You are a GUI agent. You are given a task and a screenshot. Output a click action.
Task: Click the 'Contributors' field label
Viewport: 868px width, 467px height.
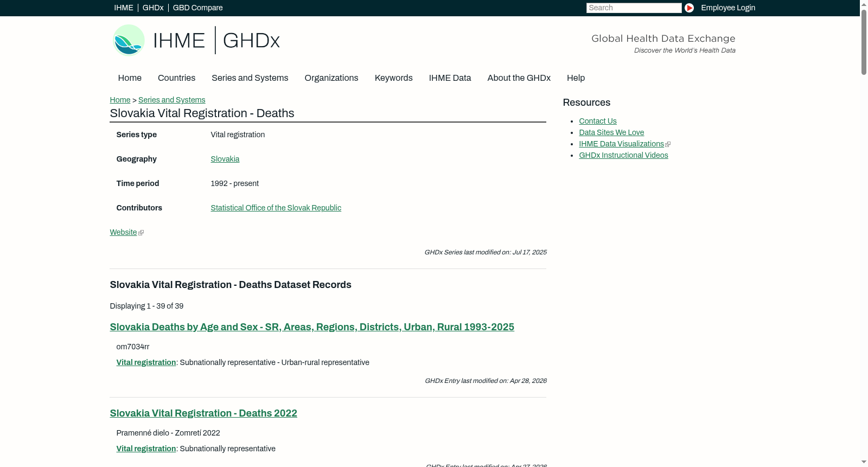pos(139,208)
